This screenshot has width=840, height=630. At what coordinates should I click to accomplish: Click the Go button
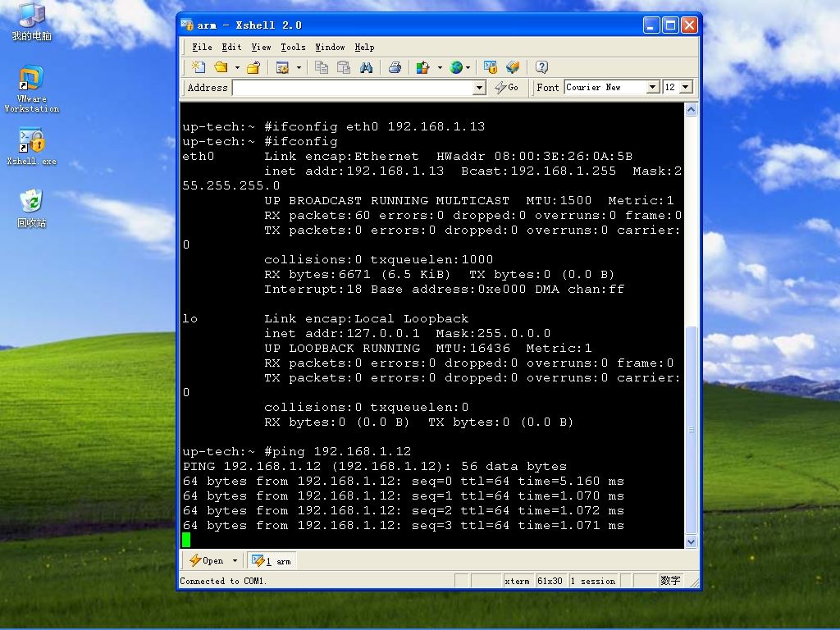[x=506, y=87]
